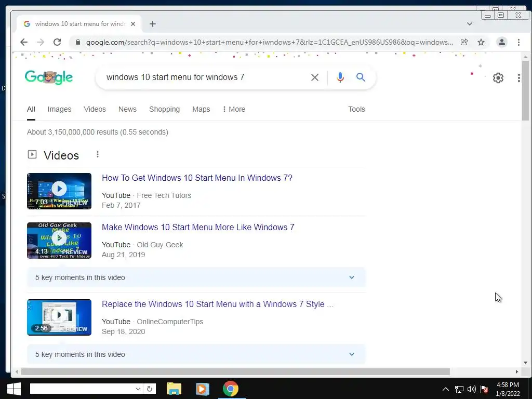View site info via padlock icon

(x=78, y=42)
